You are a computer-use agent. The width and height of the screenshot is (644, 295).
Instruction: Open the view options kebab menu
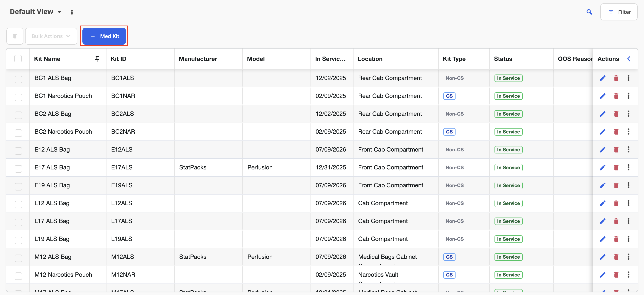72,12
